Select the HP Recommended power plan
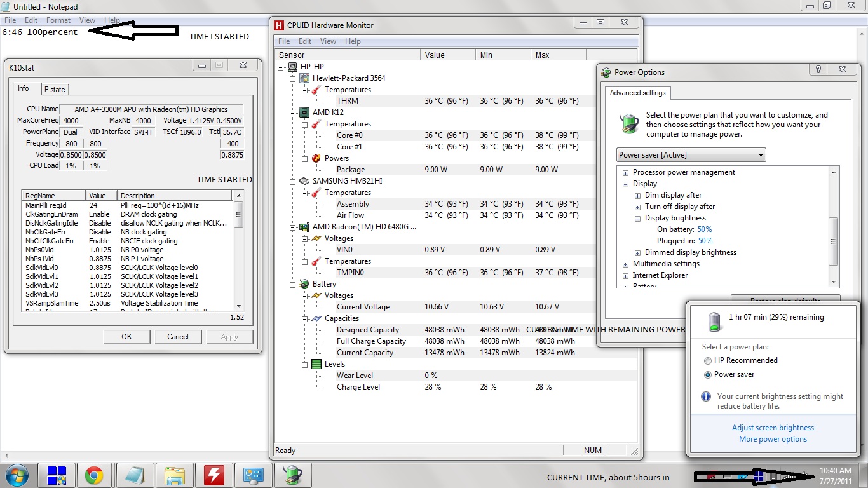Screen dimensions: 868x488 pyautogui.click(x=708, y=360)
